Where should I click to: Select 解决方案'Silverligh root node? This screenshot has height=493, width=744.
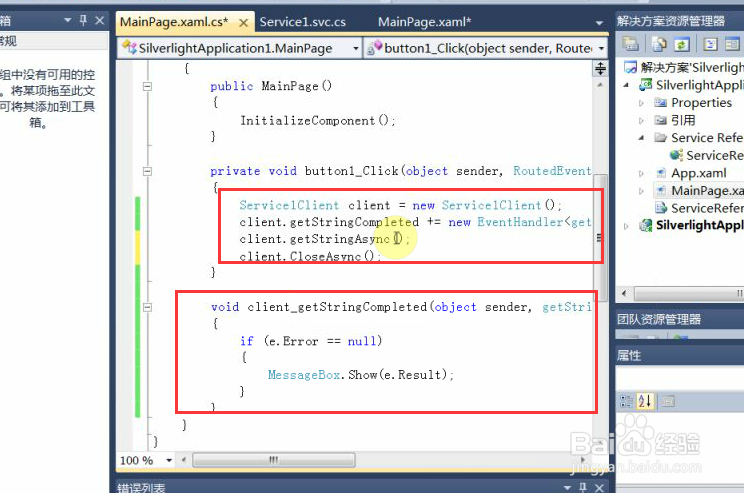(692, 67)
